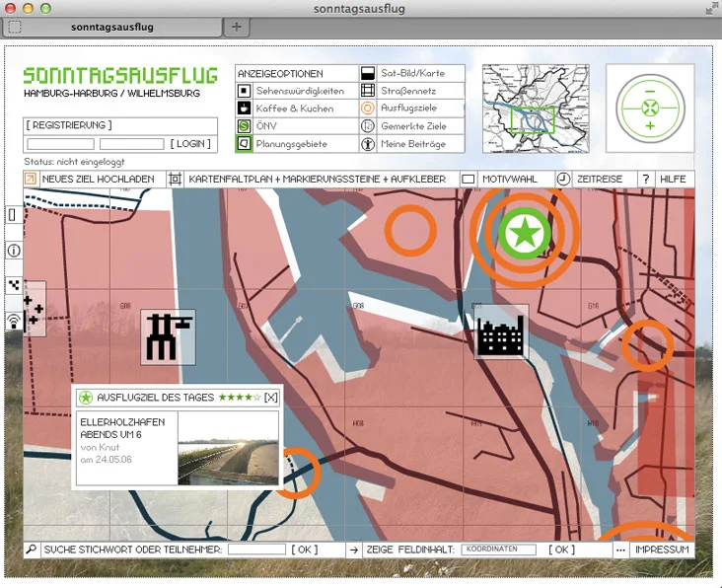Click the star rating in popup header
This screenshot has height=588, width=722.
(x=240, y=397)
